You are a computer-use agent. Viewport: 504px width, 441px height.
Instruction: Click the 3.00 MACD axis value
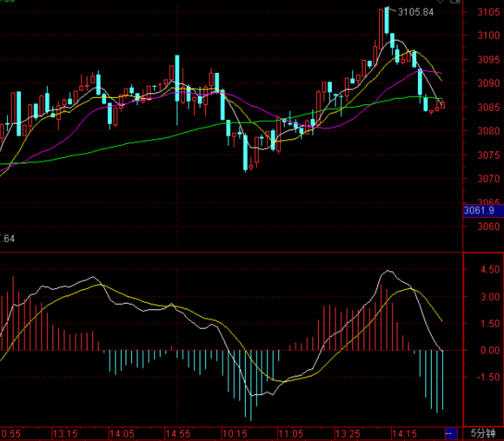[490, 297]
